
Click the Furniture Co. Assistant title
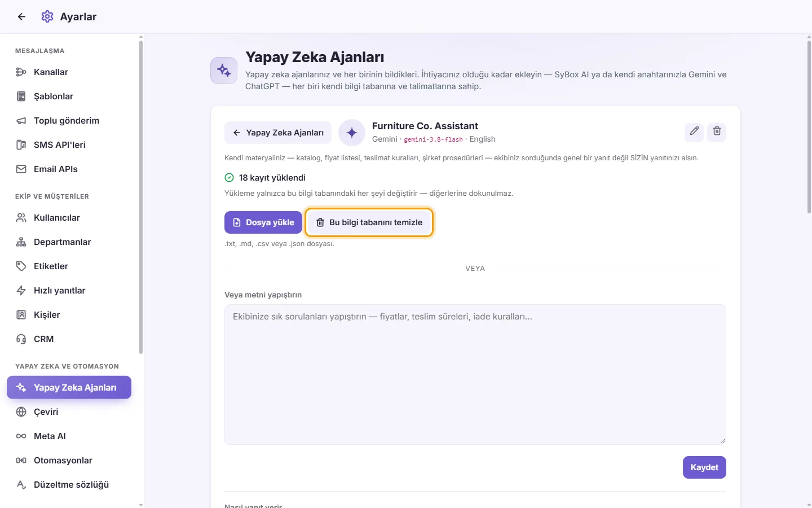[x=425, y=126]
